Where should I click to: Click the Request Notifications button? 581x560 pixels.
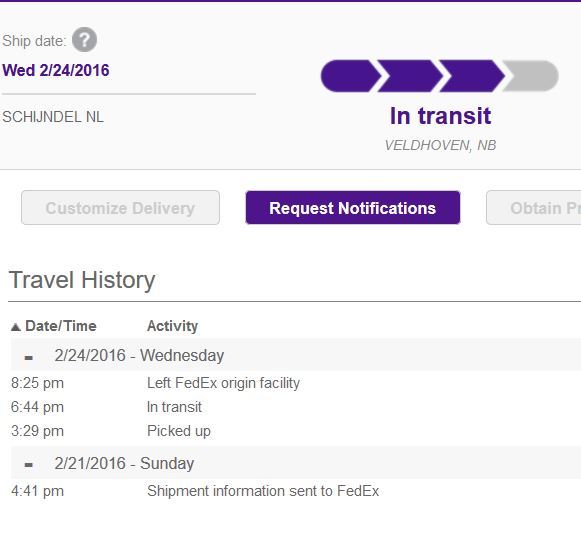click(x=353, y=208)
